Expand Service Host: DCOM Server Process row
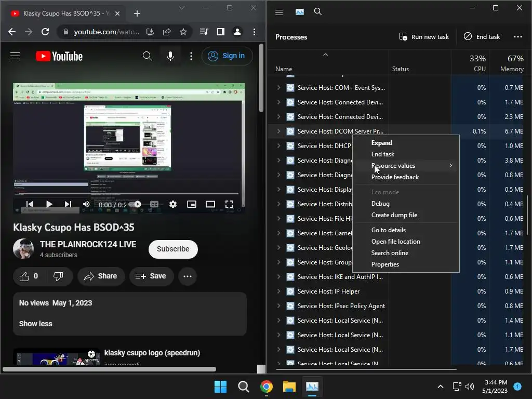Image resolution: width=532 pixels, height=399 pixels. 278,131
